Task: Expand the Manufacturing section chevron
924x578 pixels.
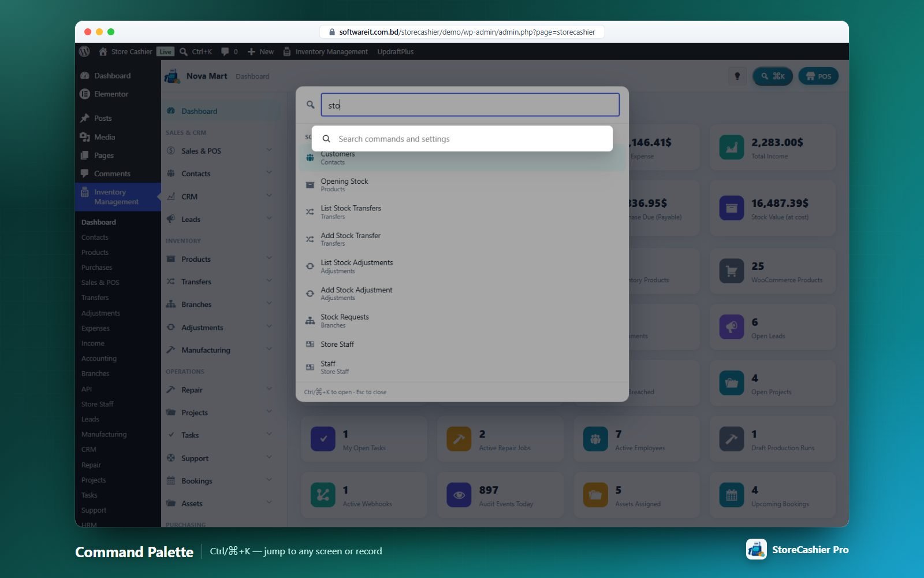Action: (269, 349)
